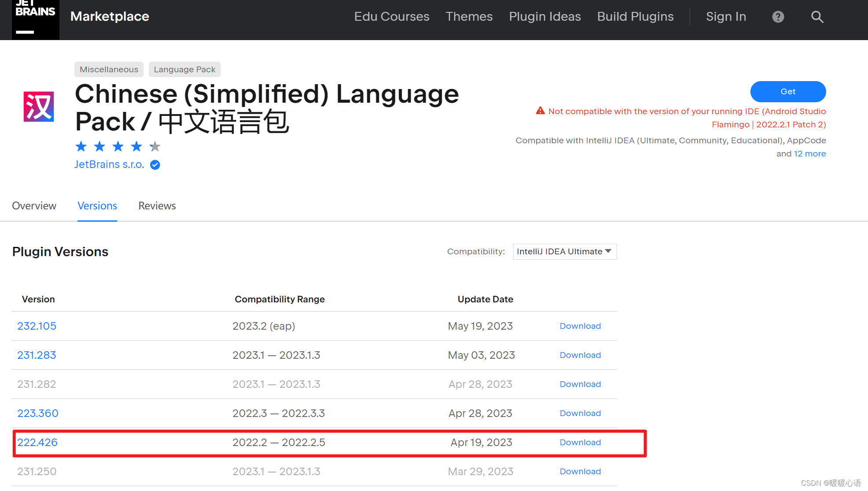Screen dimensions: 868x491
Task: Click Sign In in the header
Action: click(x=726, y=17)
